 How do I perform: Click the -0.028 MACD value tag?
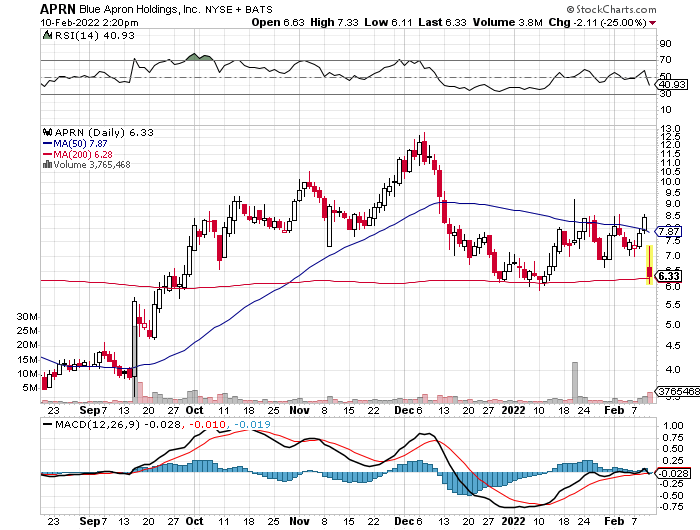click(672, 473)
